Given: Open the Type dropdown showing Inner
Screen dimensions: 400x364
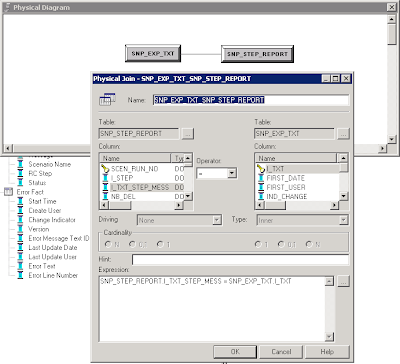Looking at the screenshot, I should click(343, 220).
